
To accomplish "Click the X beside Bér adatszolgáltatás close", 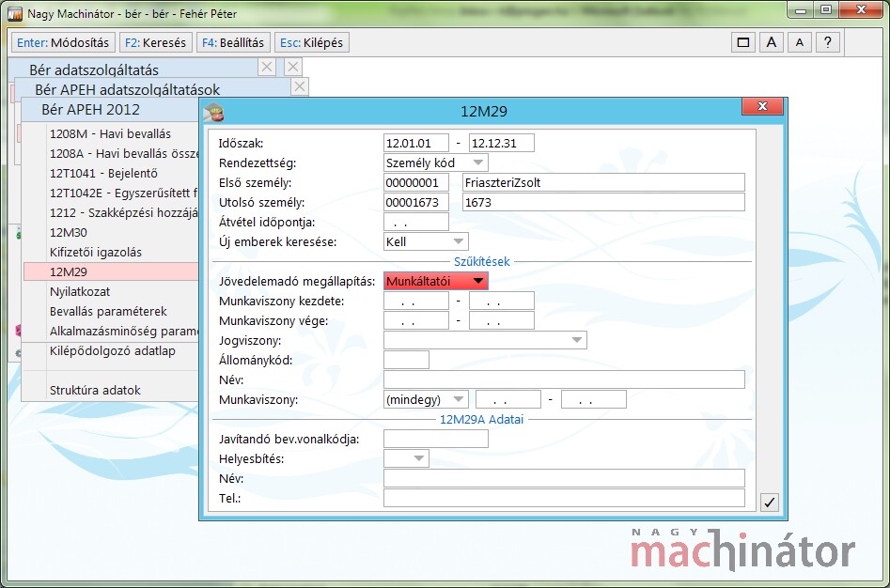I will point(293,67).
